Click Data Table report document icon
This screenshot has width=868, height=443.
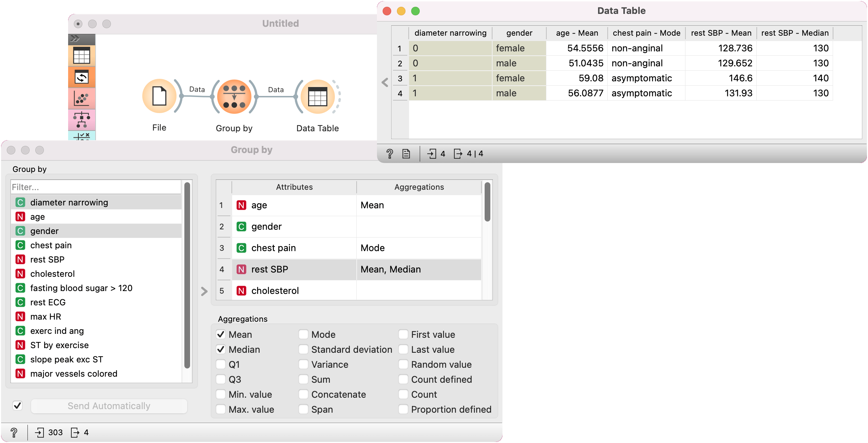pyautogui.click(x=406, y=154)
